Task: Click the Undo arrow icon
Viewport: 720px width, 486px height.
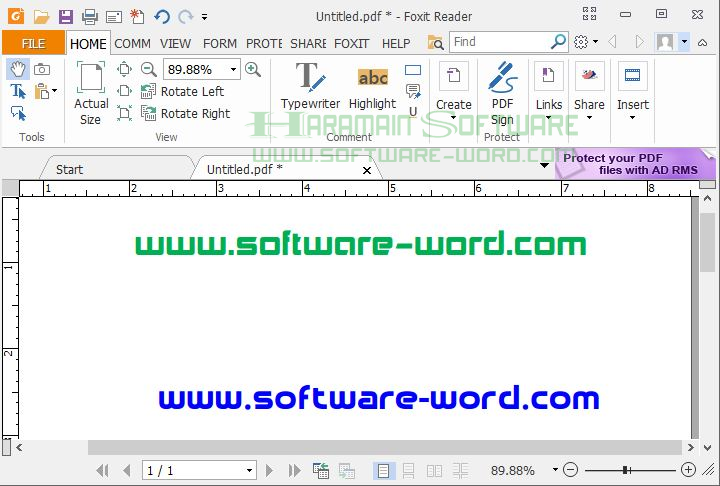Action: [x=162, y=17]
